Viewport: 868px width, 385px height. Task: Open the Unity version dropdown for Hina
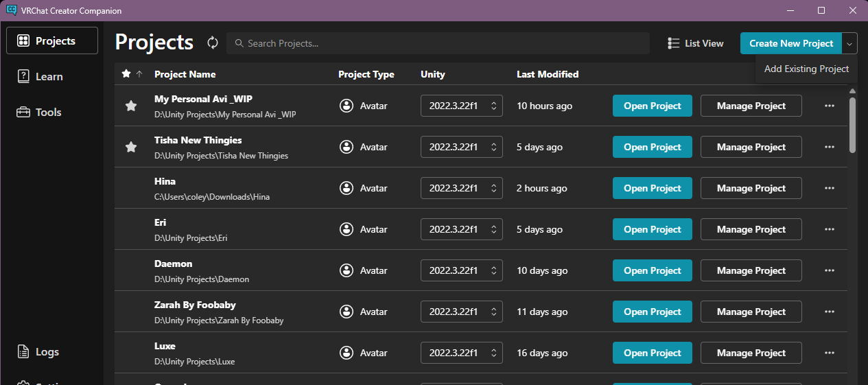tap(462, 188)
